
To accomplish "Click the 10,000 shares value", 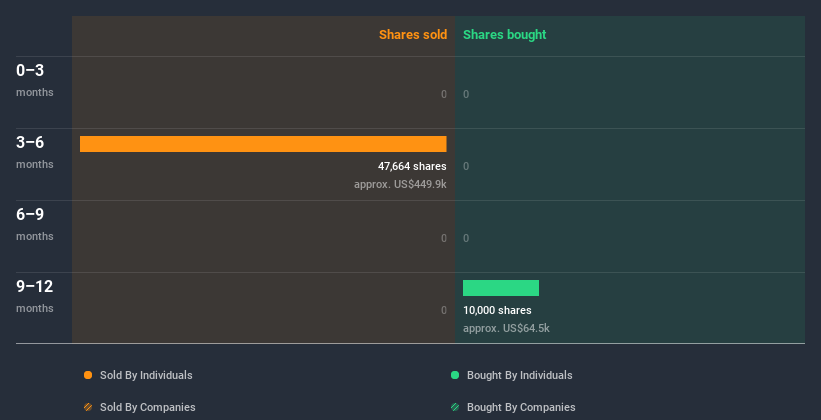I will coord(497,311).
